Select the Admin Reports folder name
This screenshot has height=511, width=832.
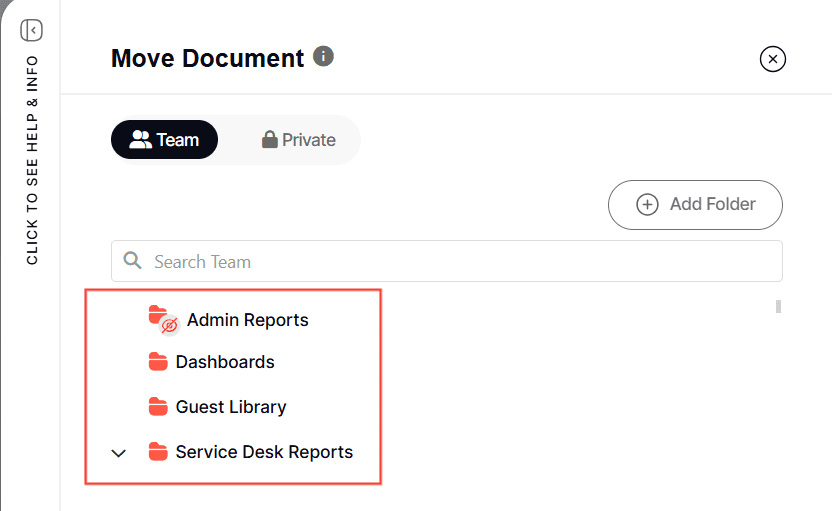[x=247, y=320]
